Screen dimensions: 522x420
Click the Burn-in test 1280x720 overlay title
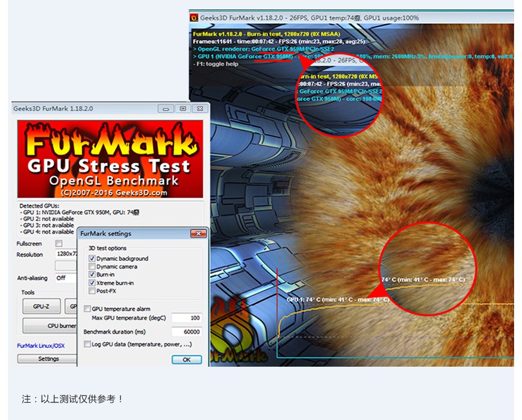pyautogui.click(x=266, y=34)
